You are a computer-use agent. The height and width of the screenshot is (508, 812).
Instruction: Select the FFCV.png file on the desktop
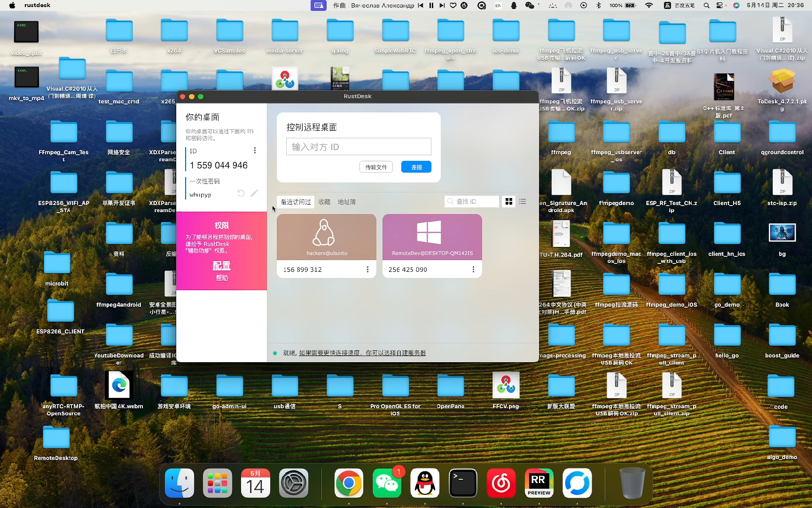[506, 390]
